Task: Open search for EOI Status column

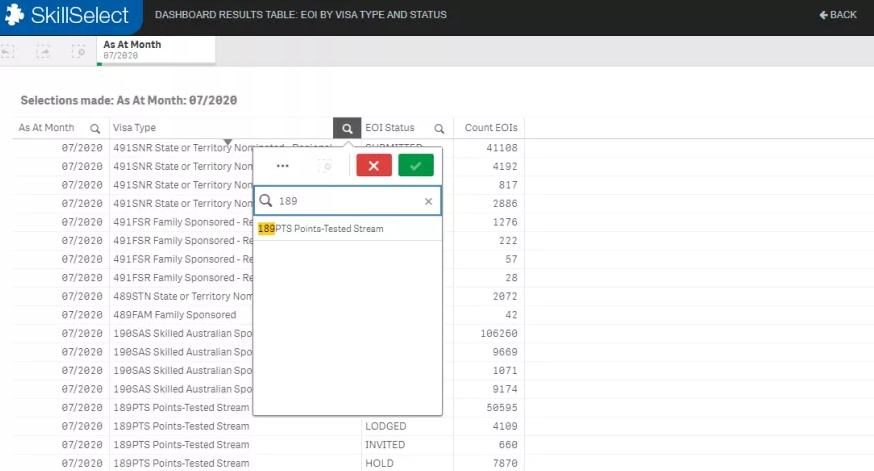Action: click(x=439, y=128)
